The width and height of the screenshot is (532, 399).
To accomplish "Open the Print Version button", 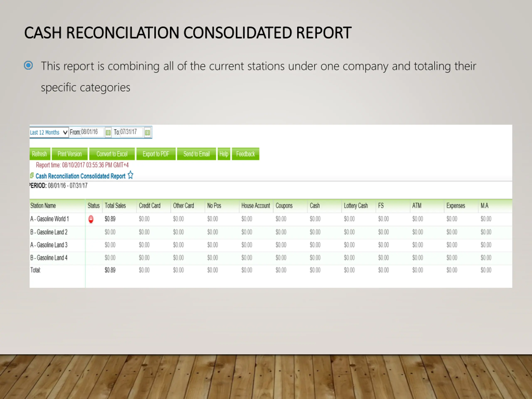I will 70,154.
